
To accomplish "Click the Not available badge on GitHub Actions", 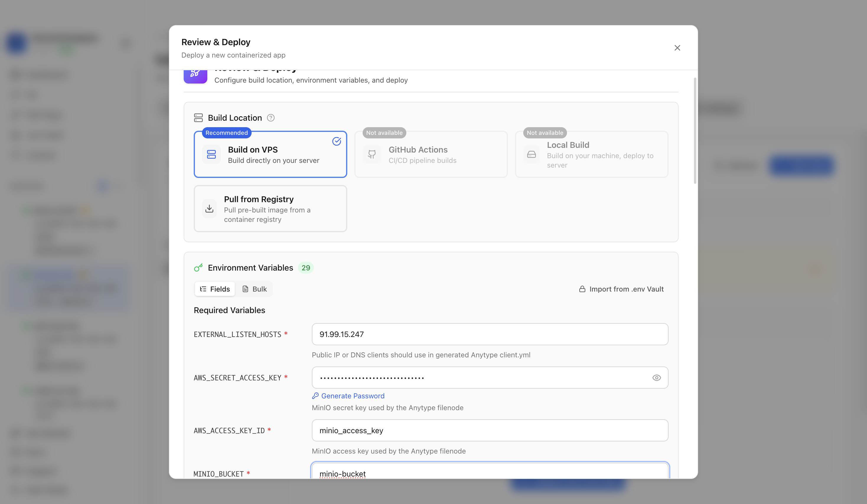I will click(384, 133).
